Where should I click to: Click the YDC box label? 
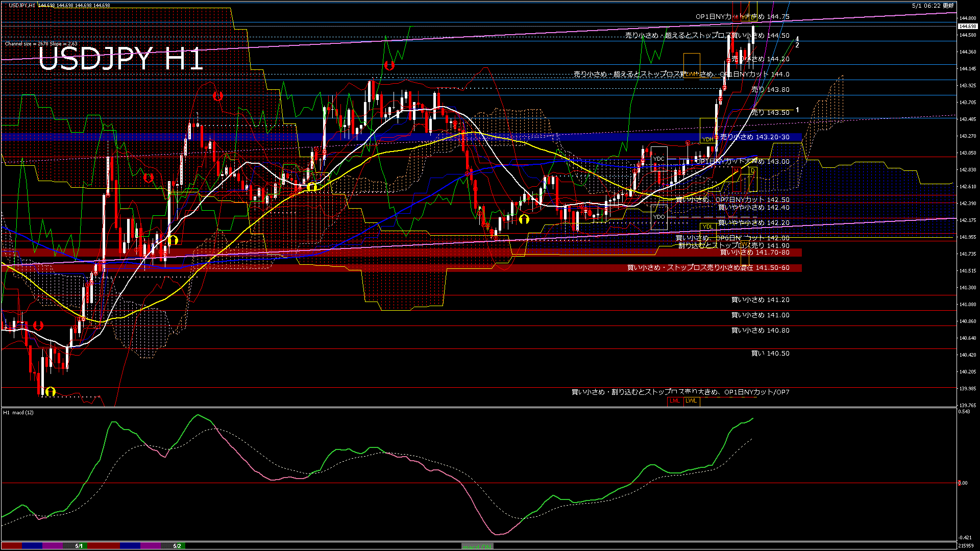click(x=659, y=159)
